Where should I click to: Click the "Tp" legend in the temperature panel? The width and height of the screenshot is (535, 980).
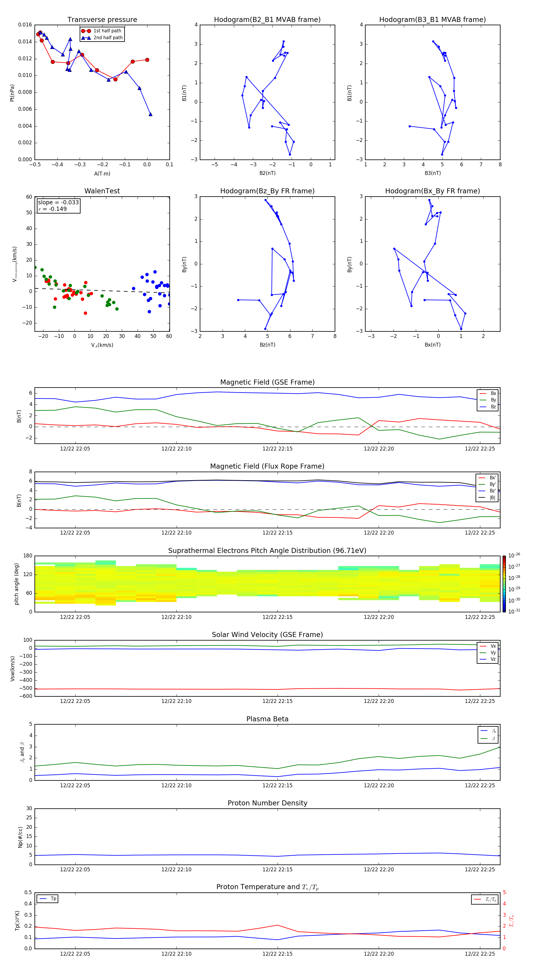tap(47, 899)
